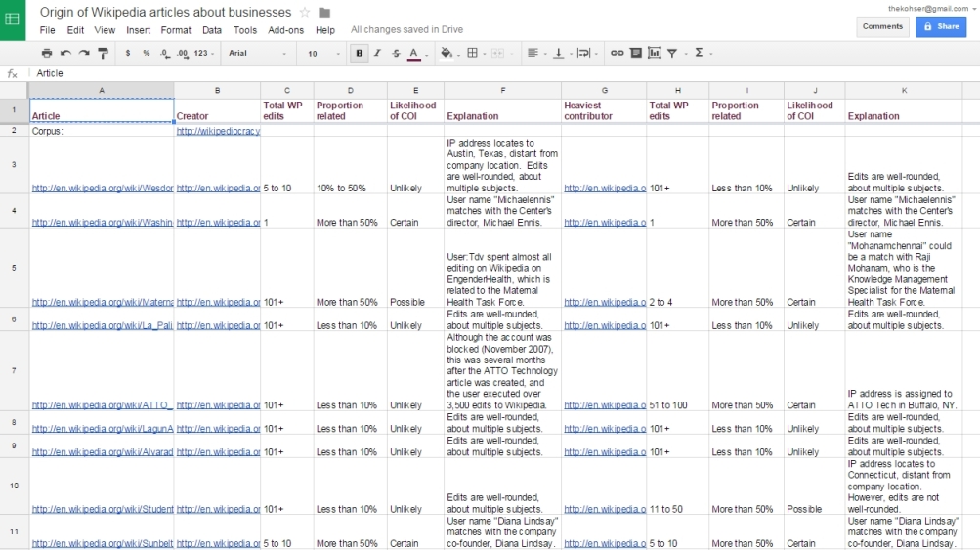Select the Heaviest contributor header cell
980x550 pixels.
pos(604,110)
